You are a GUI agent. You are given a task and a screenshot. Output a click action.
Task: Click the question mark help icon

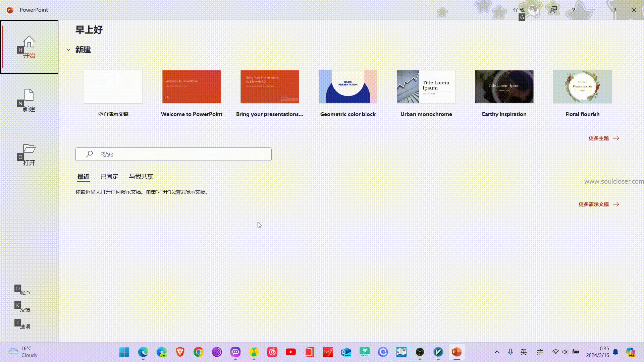tap(574, 10)
